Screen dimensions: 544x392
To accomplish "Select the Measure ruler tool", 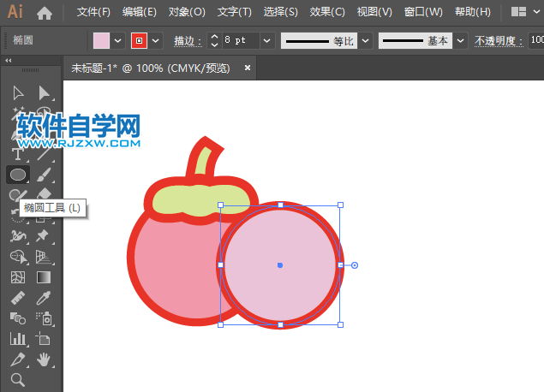I will 18,298.
